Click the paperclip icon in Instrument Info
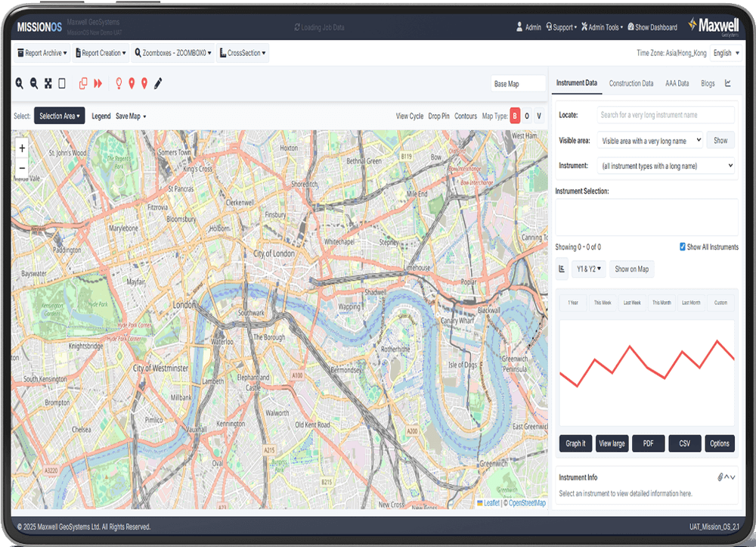 point(720,477)
